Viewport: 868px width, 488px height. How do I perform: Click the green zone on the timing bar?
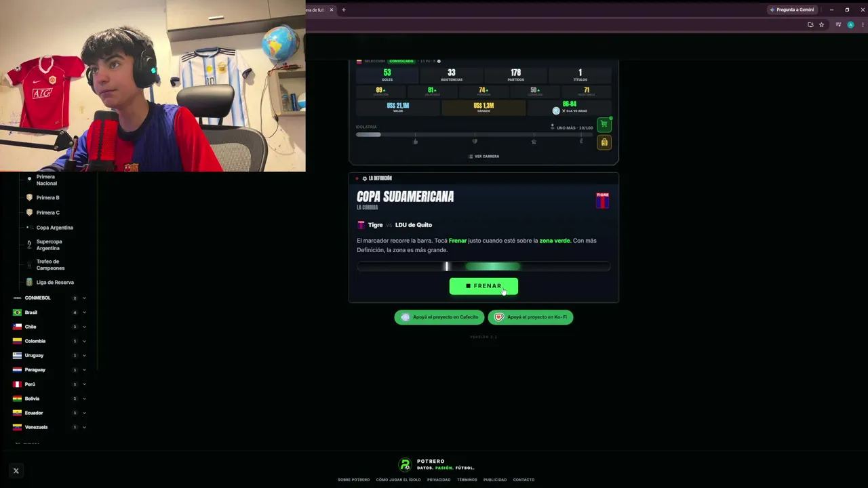point(493,267)
